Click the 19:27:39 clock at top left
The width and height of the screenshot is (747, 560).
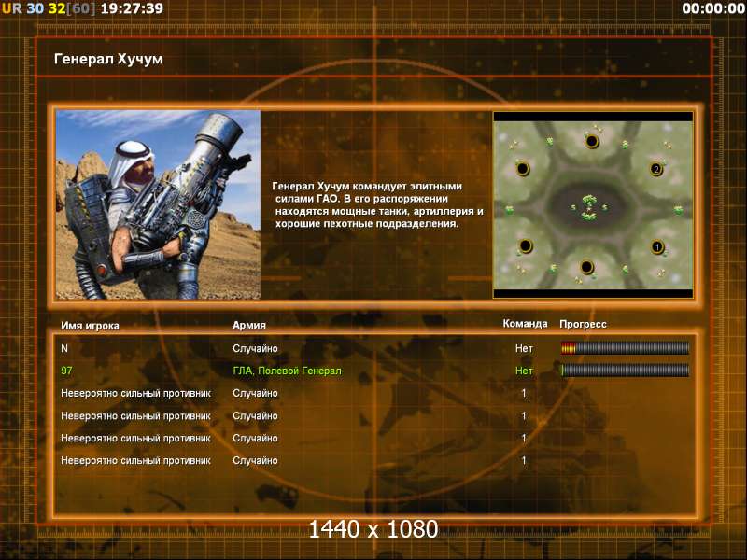click(132, 8)
